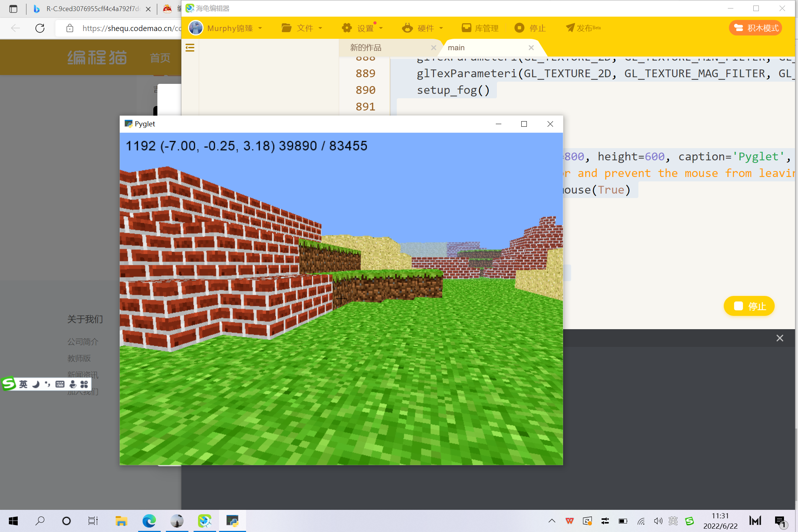Open the 硬件 (Hardware) menu

(422, 28)
